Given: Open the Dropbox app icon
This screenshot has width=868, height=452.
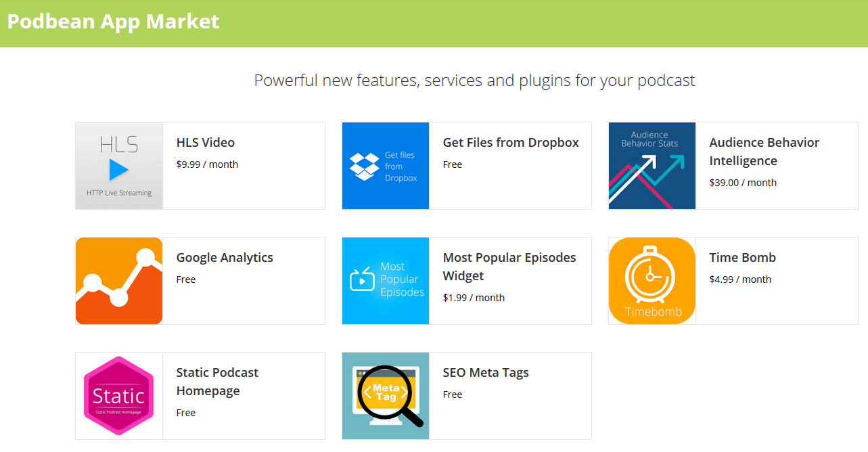Looking at the screenshot, I should coord(385,165).
